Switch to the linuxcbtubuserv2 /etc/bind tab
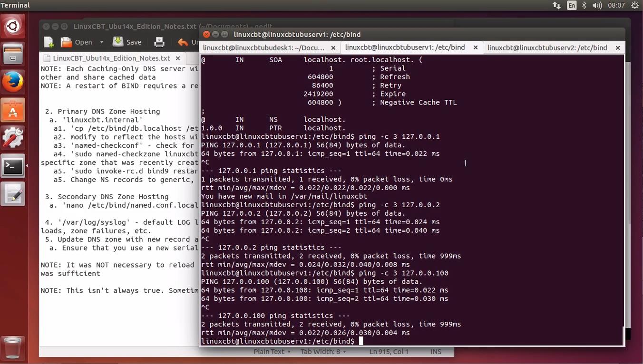Screen dimensions: 643x364 (x=547, y=48)
